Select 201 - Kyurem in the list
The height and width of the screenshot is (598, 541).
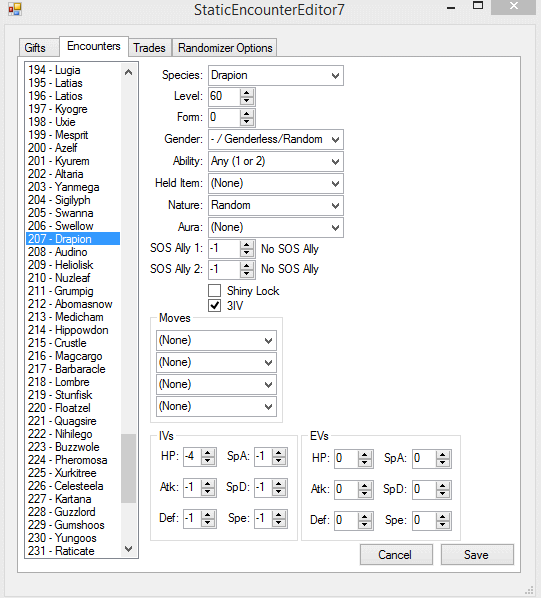(x=73, y=161)
